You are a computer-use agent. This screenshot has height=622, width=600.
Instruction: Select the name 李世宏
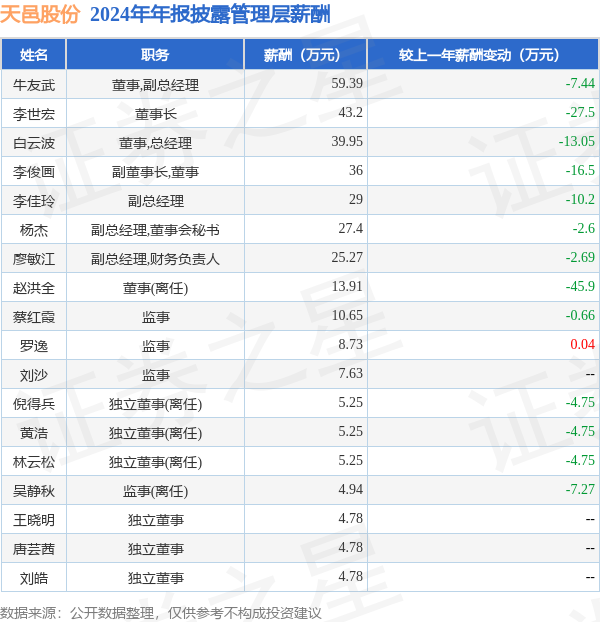(34, 114)
